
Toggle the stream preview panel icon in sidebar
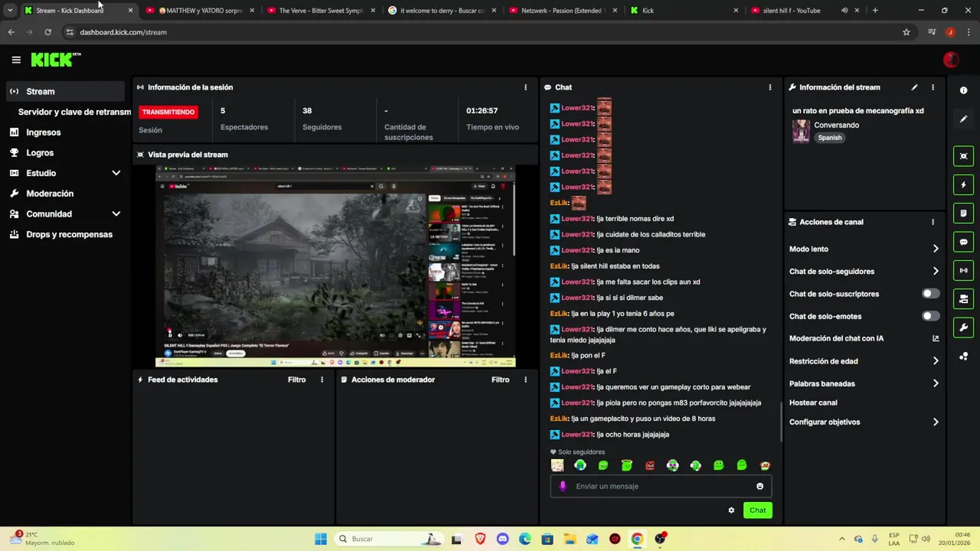coord(963,156)
